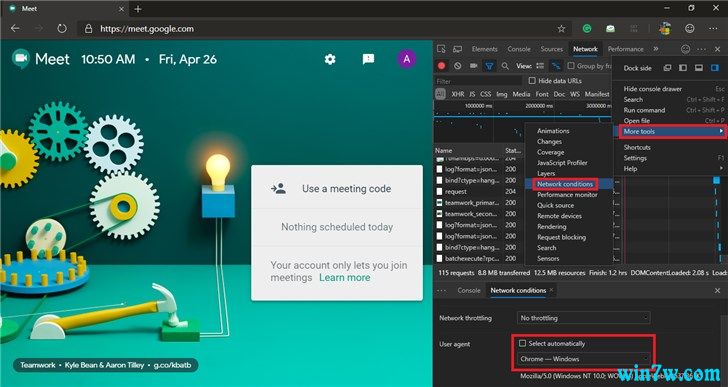Bookmark this page with the star icon

[561, 29]
